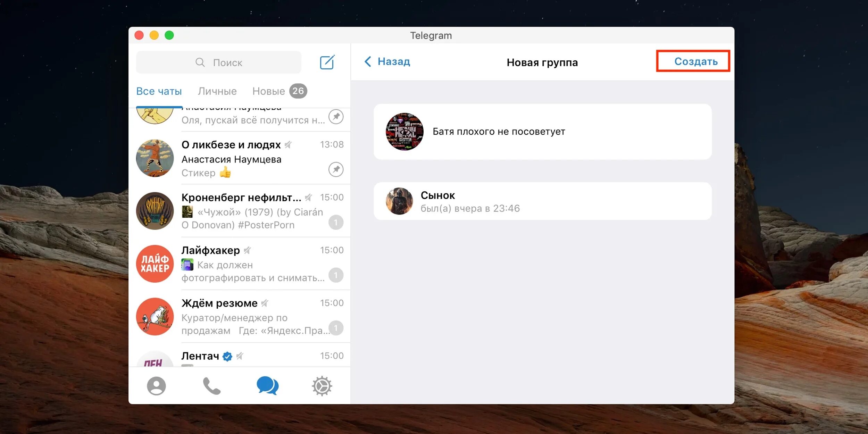Click Кроненберг channel avatar
868x434 pixels.
(155, 211)
